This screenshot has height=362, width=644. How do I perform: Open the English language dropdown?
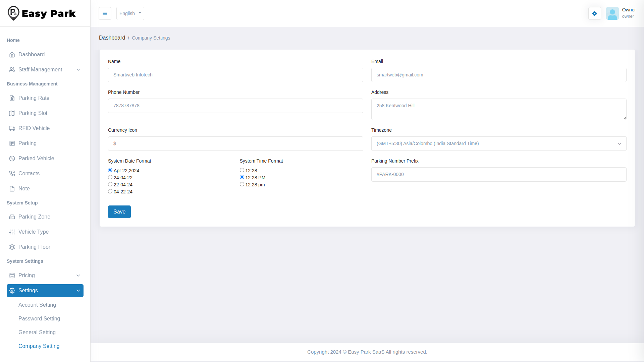coord(130,13)
